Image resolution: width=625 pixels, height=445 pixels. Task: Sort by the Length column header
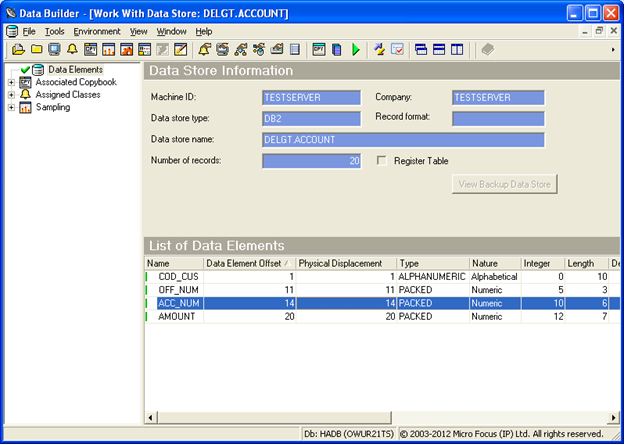(587, 264)
